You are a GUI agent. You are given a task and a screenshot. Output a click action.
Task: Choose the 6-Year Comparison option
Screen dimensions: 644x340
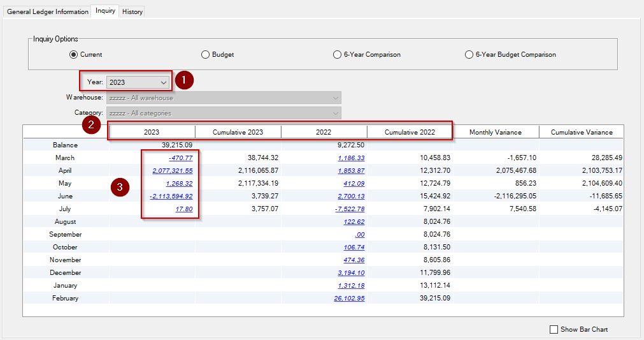click(337, 55)
